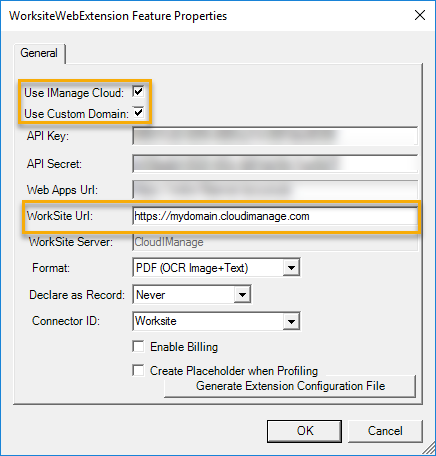Enable the Enable Billing checkbox

coord(138,346)
